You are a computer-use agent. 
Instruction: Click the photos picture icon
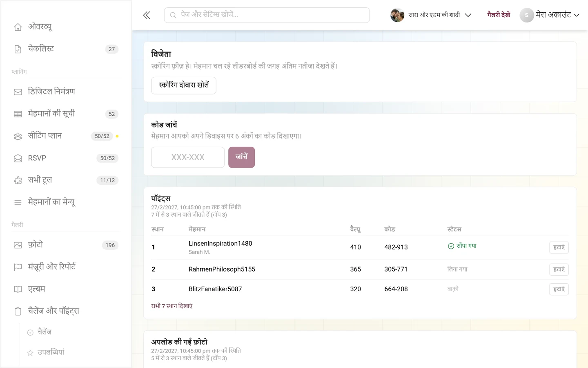coord(18,245)
